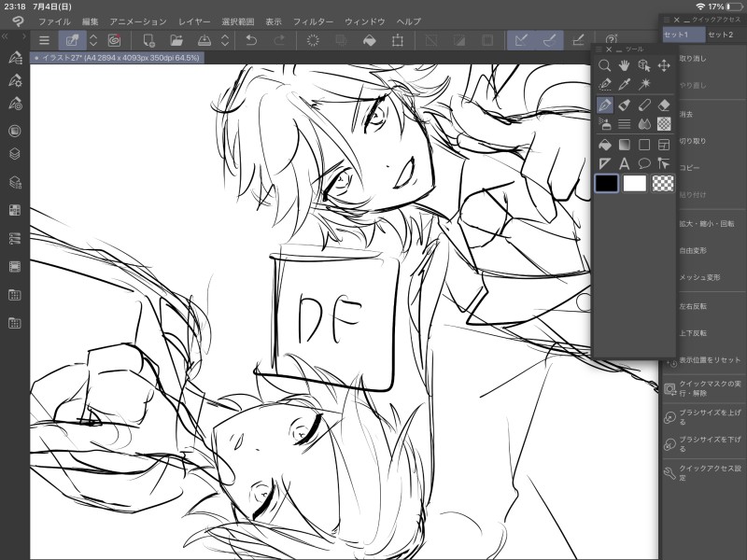Select the Pencil stick tool icon

click(x=644, y=105)
